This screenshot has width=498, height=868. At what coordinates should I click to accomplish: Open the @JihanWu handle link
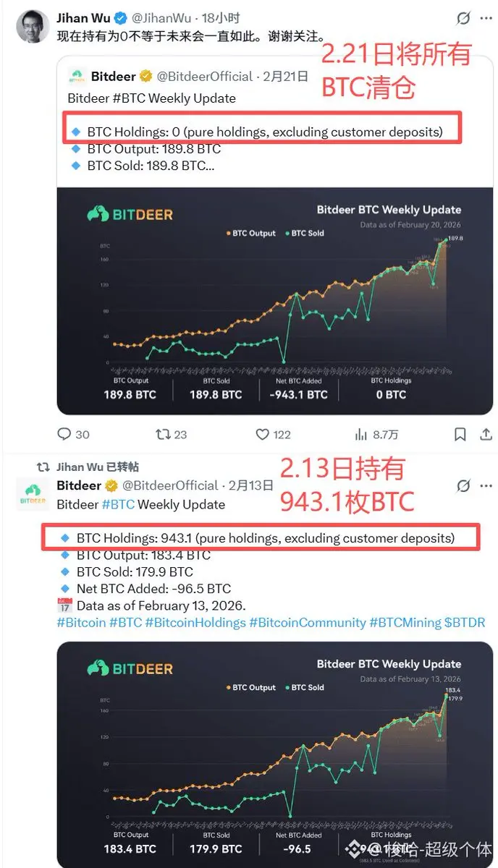click(x=161, y=18)
